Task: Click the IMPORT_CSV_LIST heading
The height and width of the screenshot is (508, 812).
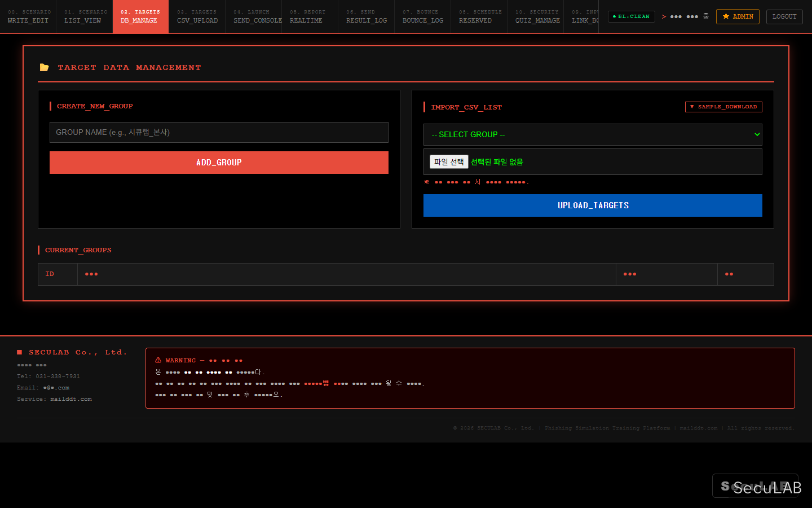Action: click(466, 107)
